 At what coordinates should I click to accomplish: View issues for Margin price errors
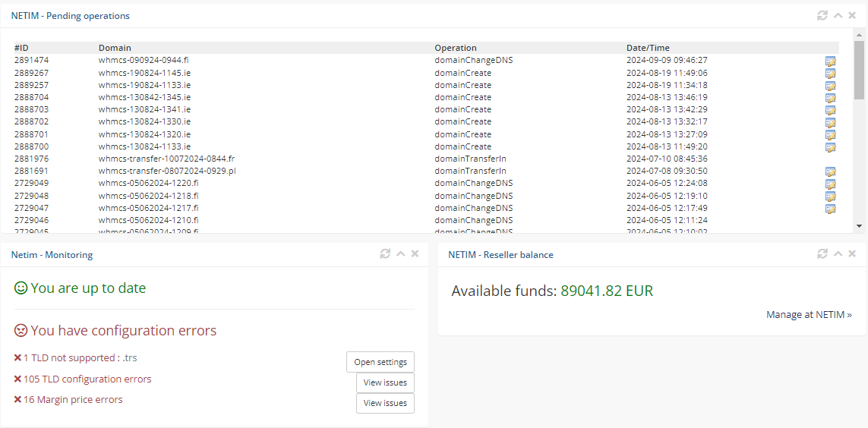point(385,403)
